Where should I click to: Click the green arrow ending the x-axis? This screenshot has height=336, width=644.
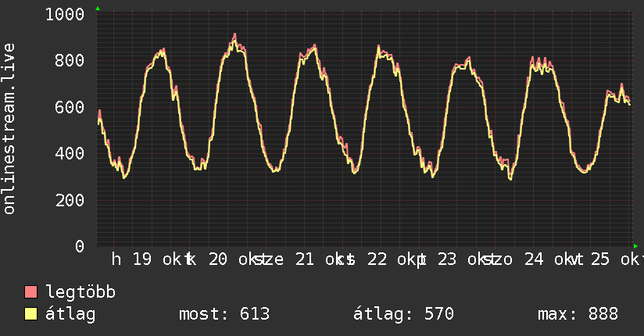click(635, 246)
